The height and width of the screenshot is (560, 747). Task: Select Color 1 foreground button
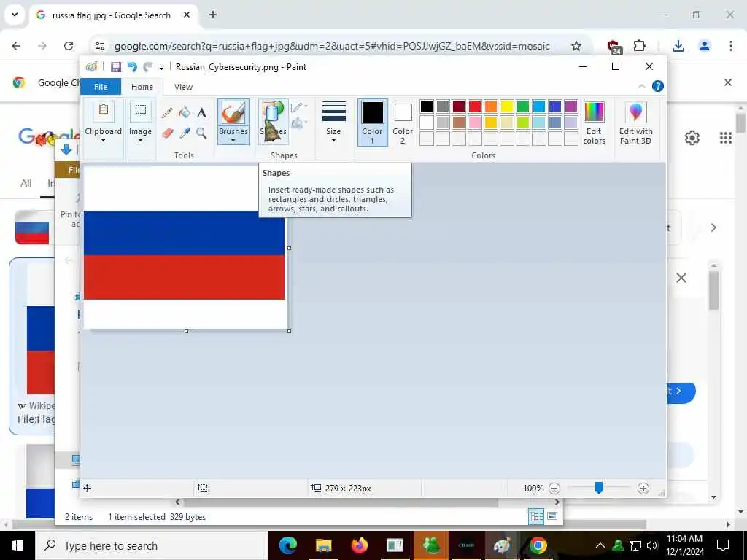click(x=372, y=122)
